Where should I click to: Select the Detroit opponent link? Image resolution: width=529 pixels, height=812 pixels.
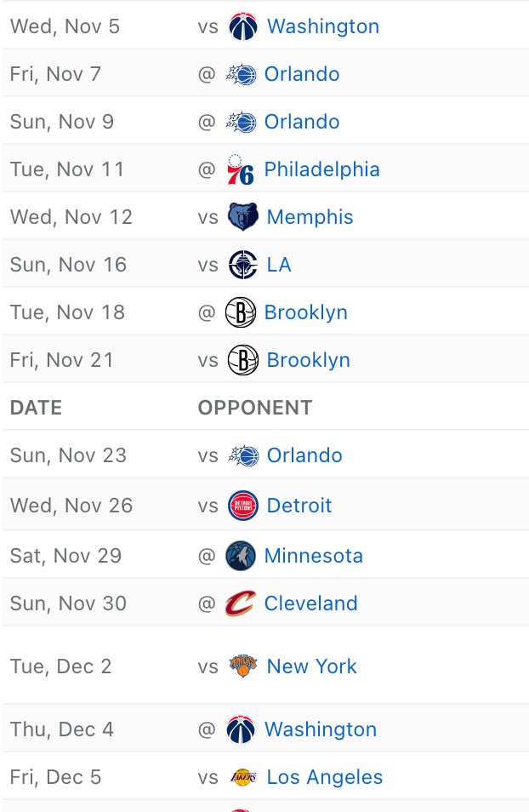tap(299, 506)
